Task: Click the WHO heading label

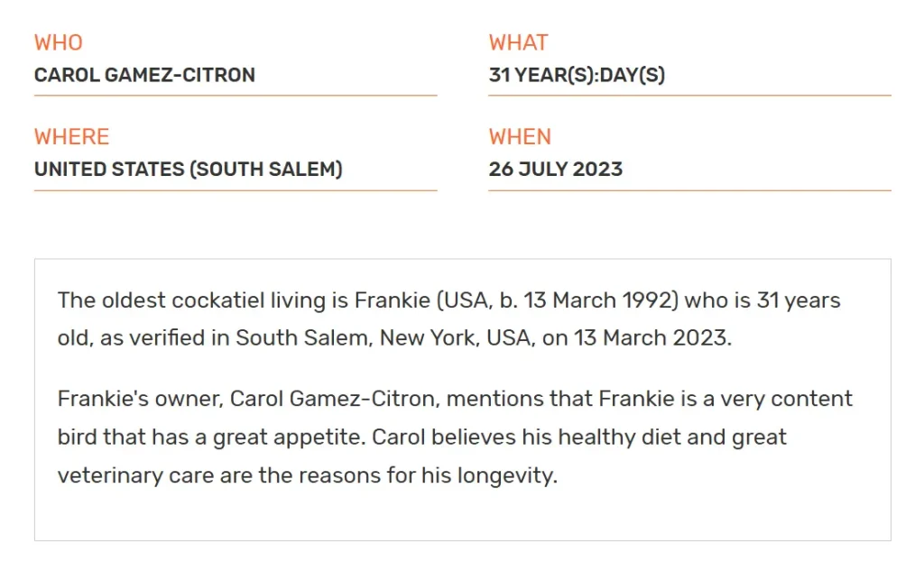Action: pyautogui.click(x=59, y=42)
